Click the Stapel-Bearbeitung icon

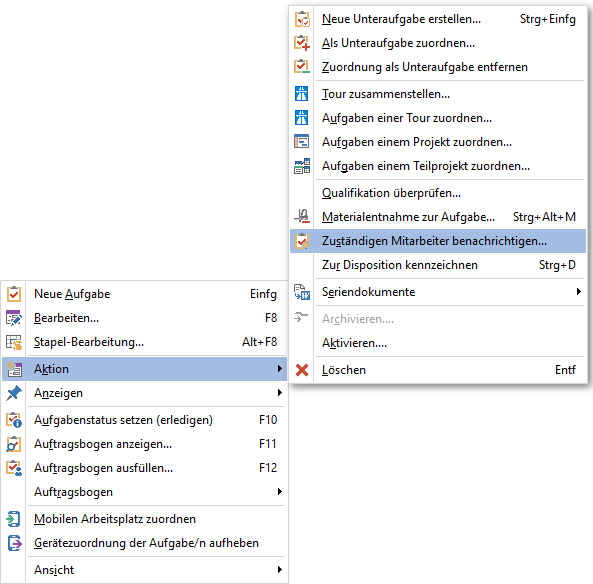click(x=14, y=342)
